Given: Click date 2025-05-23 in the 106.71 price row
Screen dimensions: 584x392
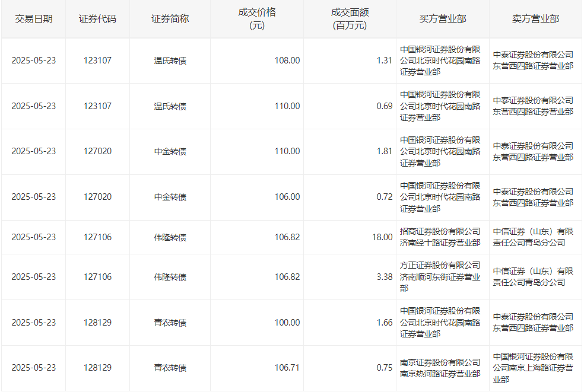Looking at the screenshot, I should point(33,368).
